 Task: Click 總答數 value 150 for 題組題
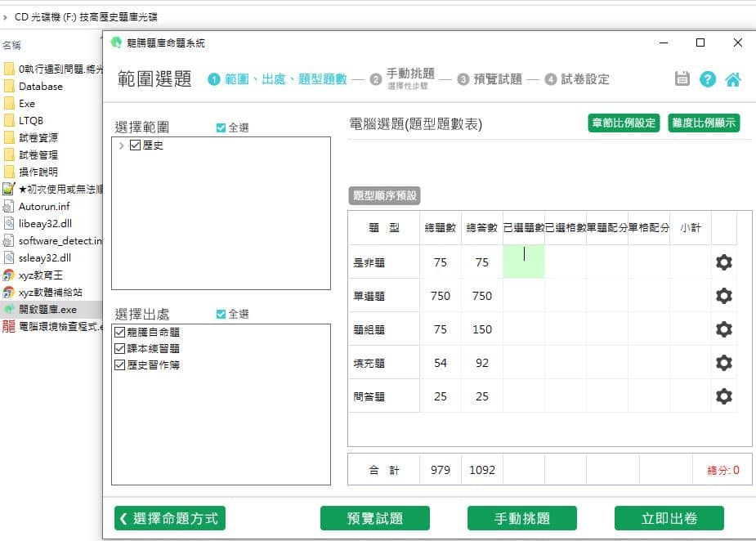(x=481, y=329)
